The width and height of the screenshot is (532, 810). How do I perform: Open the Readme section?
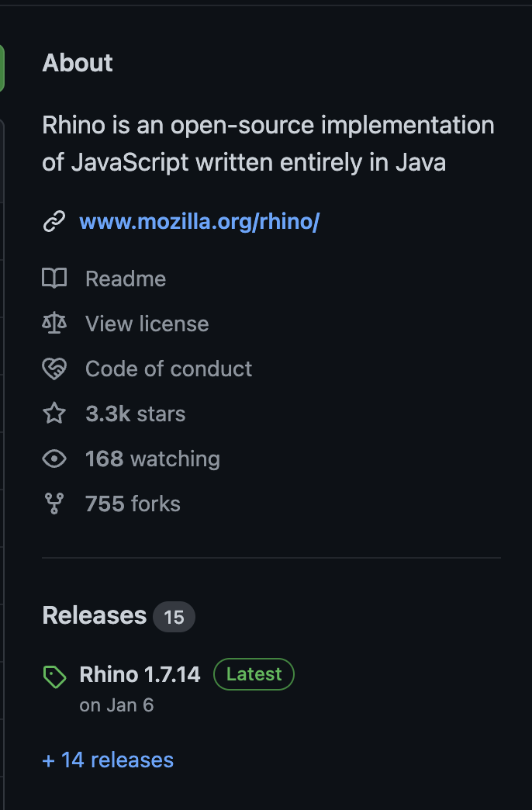click(x=126, y=279)
